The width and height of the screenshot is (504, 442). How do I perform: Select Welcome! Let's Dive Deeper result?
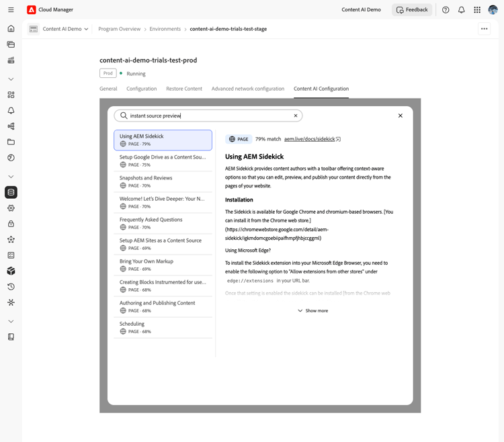163,202
